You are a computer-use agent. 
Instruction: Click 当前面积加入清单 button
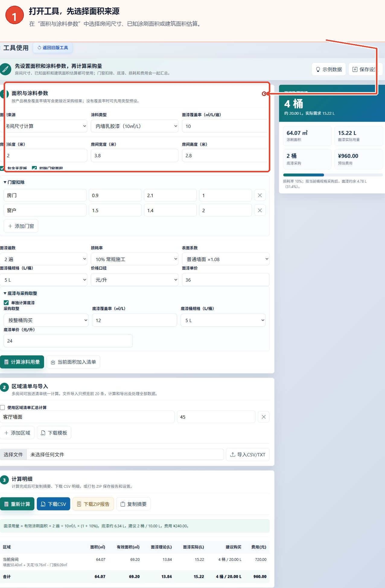73,362
